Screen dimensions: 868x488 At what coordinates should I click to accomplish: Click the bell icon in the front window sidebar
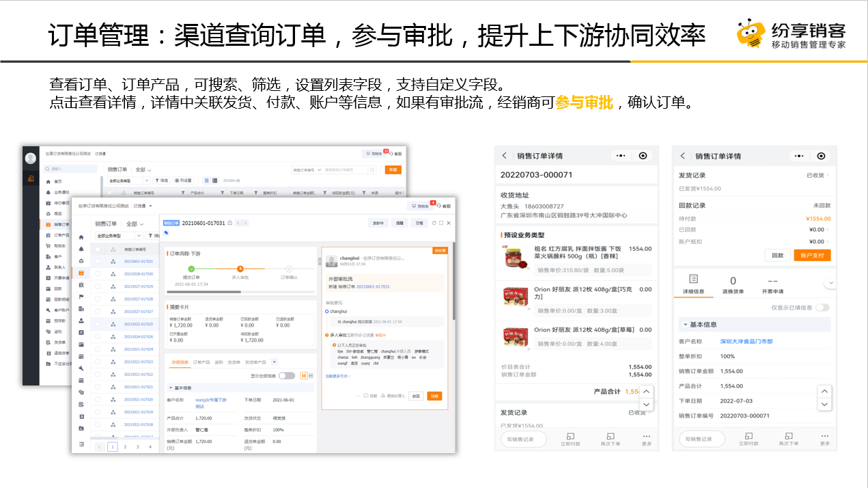(x=81, y=249)
